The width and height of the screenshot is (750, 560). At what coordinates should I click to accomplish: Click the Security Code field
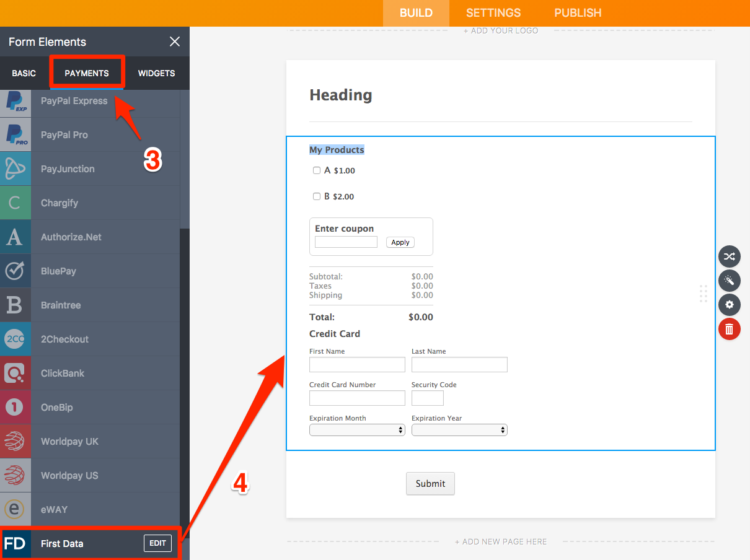(x=428, y=398)
